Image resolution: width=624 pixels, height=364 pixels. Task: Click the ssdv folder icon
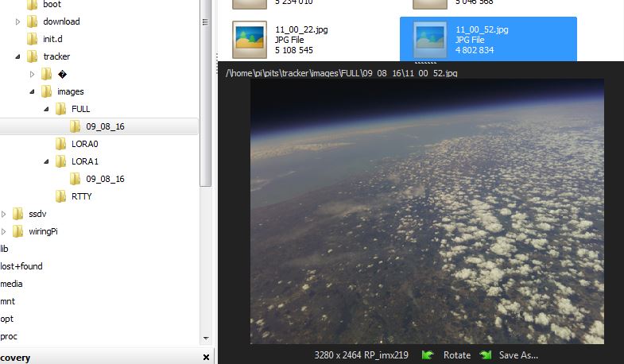point(18,214)
